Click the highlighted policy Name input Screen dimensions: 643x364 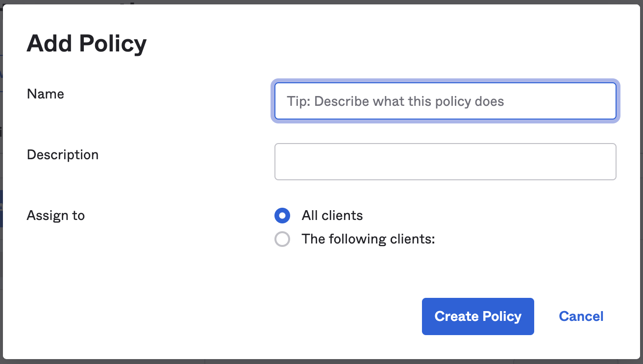[x=445, y=101]
